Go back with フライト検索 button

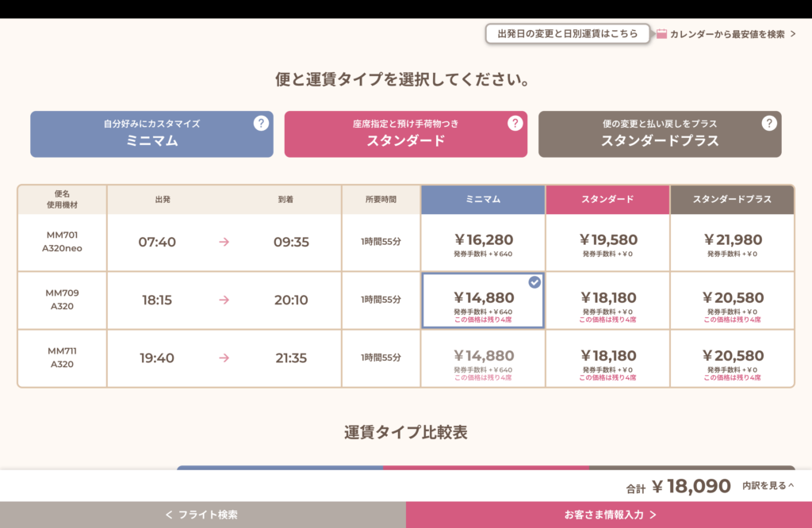tap(202, 515)
